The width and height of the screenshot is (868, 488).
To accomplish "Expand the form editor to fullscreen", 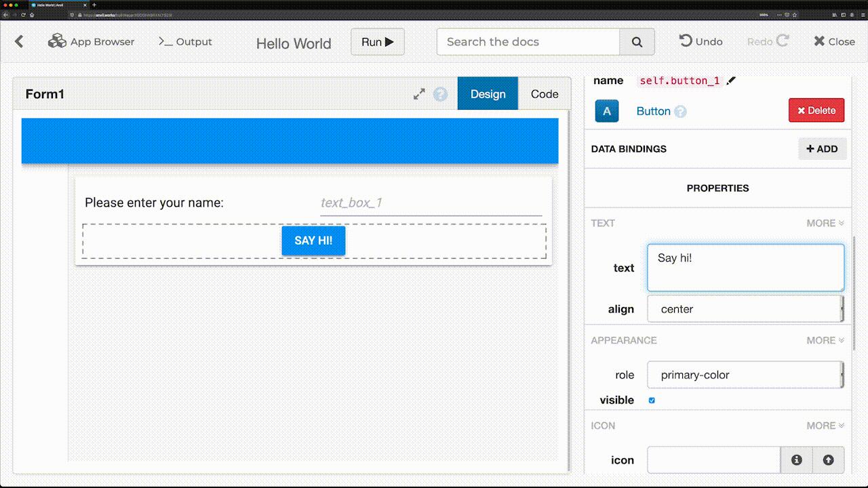I will [x=419, y=94].
